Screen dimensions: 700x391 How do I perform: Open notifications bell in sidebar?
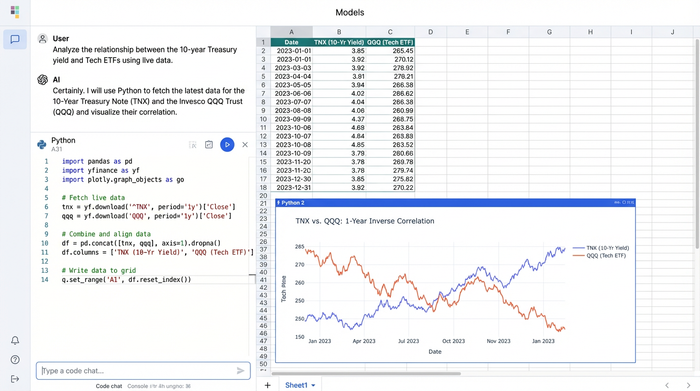coord(15,341)
